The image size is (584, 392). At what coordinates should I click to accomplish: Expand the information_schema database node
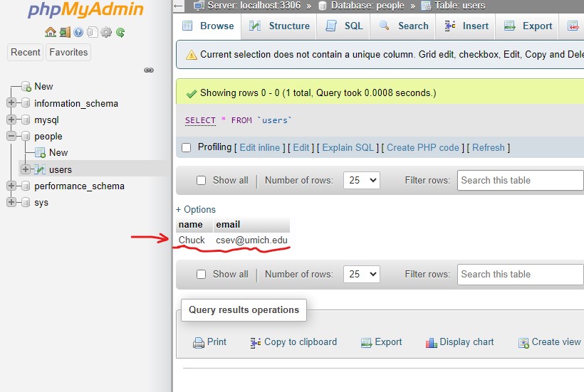(x=11, y=102)
